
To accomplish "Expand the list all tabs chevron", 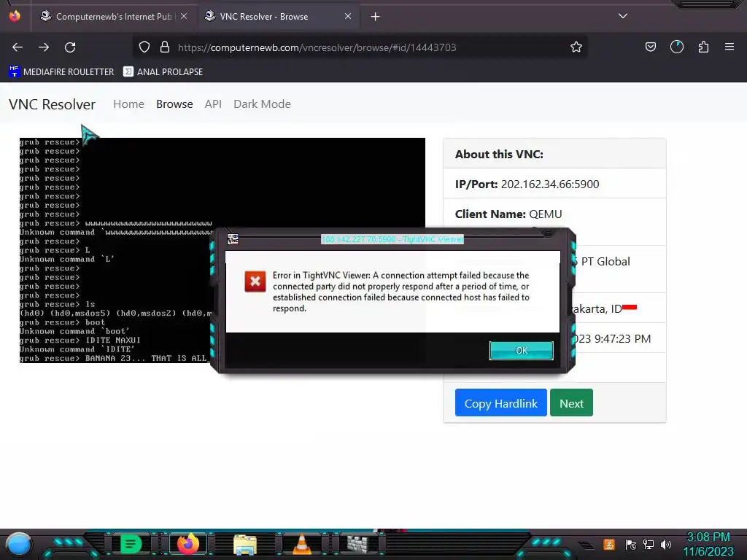I will click(x=623, y=16).
